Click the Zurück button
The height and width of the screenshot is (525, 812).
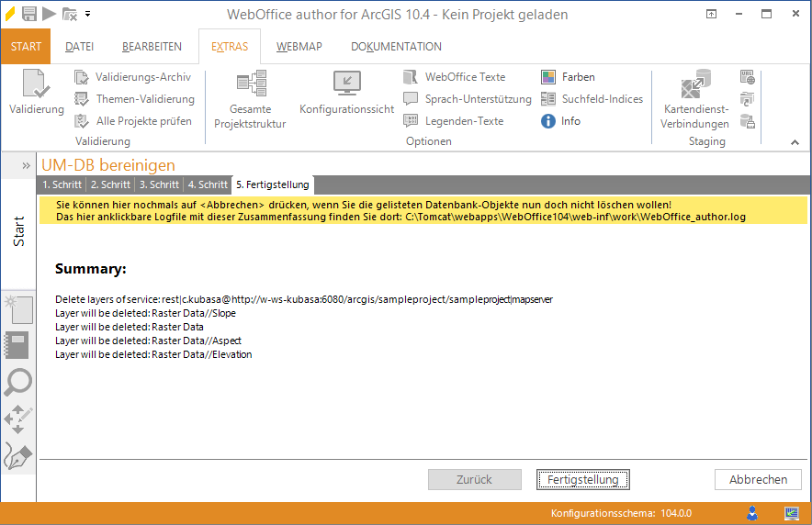click(x=474, y=479)
